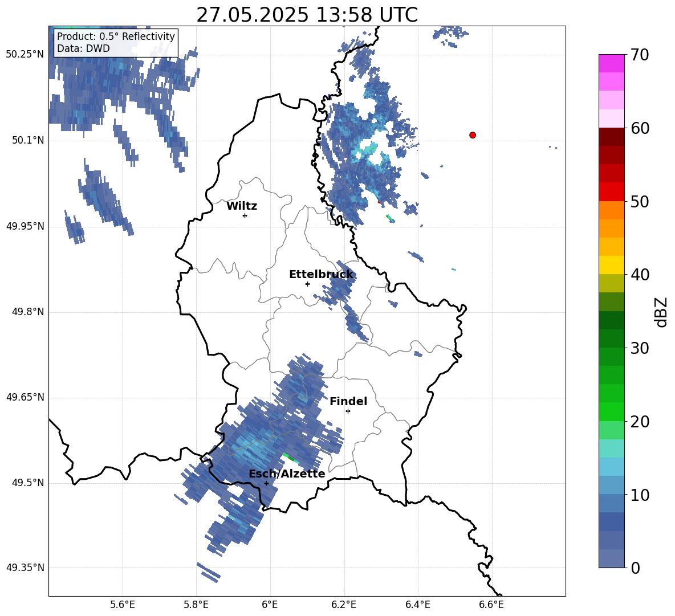Click the Ettelbruck station cross marker
Image resolution: width=675 pixels, height=616 pixels.
click(x=307, y=284)
